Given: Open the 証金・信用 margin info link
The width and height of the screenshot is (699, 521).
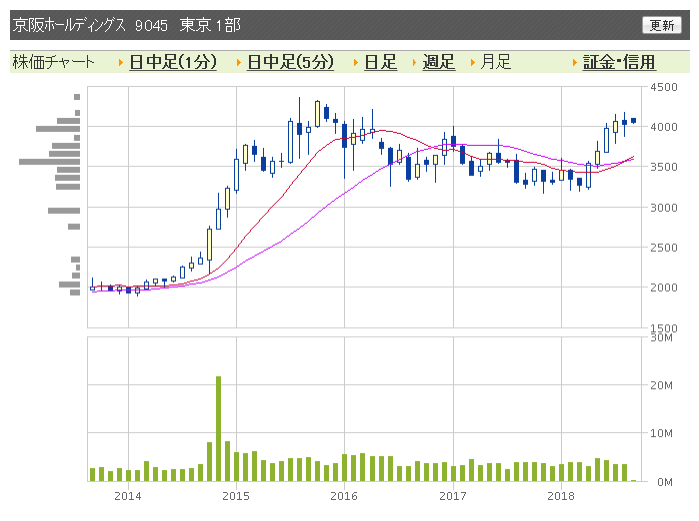Looking at the screenshot, I should point(619,62).
